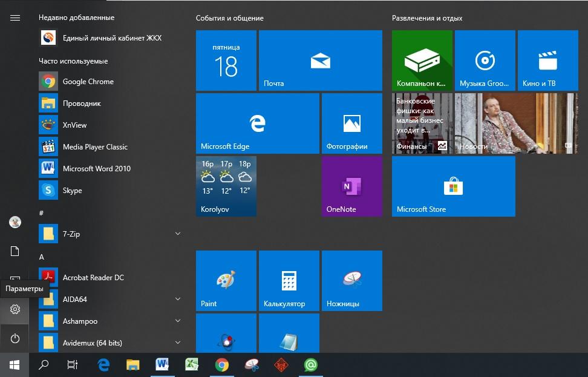
Task: Open the Microsoft Store tile
Action: tap(454, 186)
